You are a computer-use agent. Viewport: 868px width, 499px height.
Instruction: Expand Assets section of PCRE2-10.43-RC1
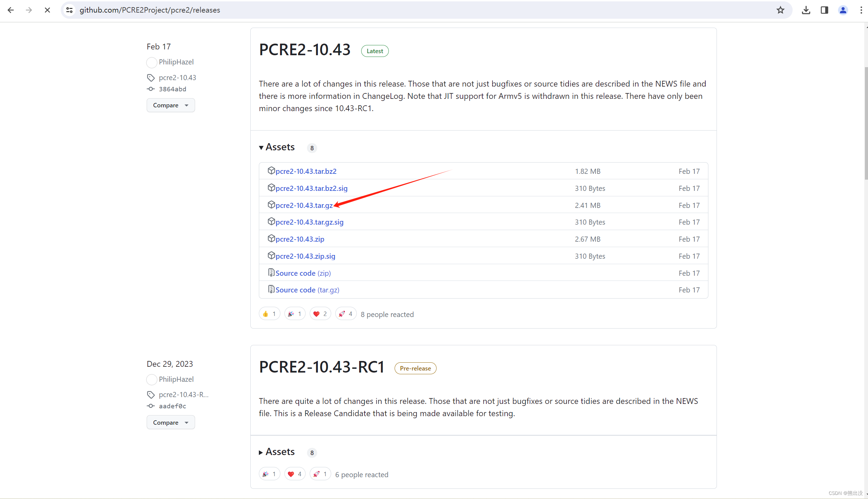(277, 452)
